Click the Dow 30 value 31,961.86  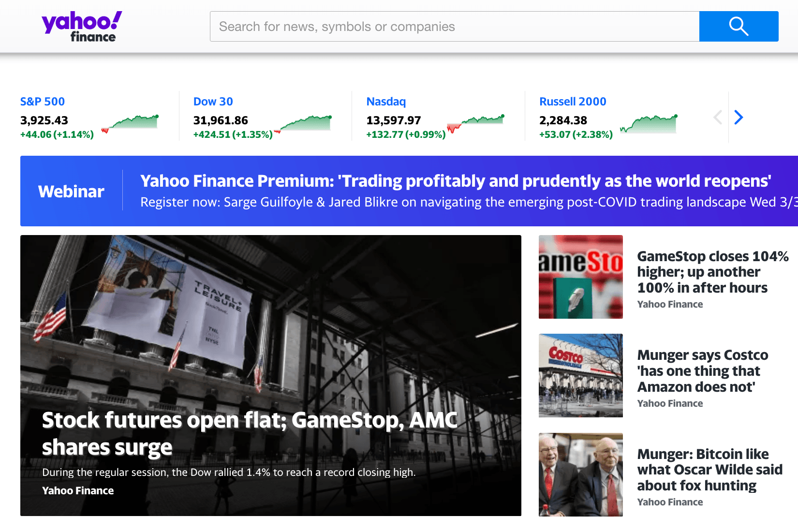221,120
